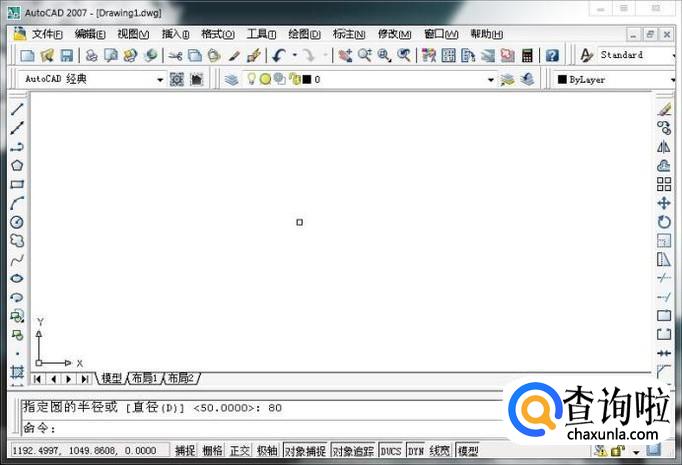The height and width of the screenshot is (465, 682).
Task: Click the New drawing toolbar icon
Action: (x=27, y=55)
